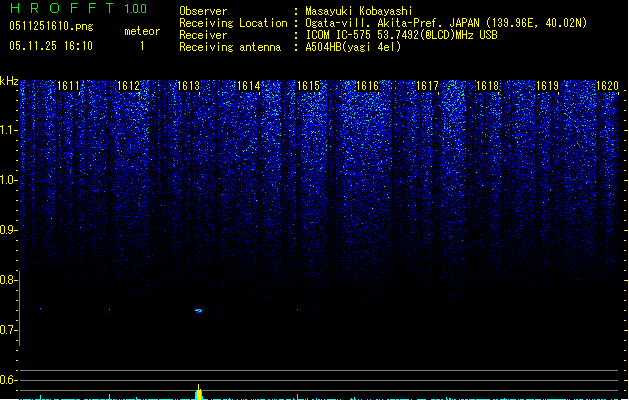The width and height of the screenshot is (629, 400).
Task: Click the Receiving antenna field label
Action: click(x=230, y=47)
